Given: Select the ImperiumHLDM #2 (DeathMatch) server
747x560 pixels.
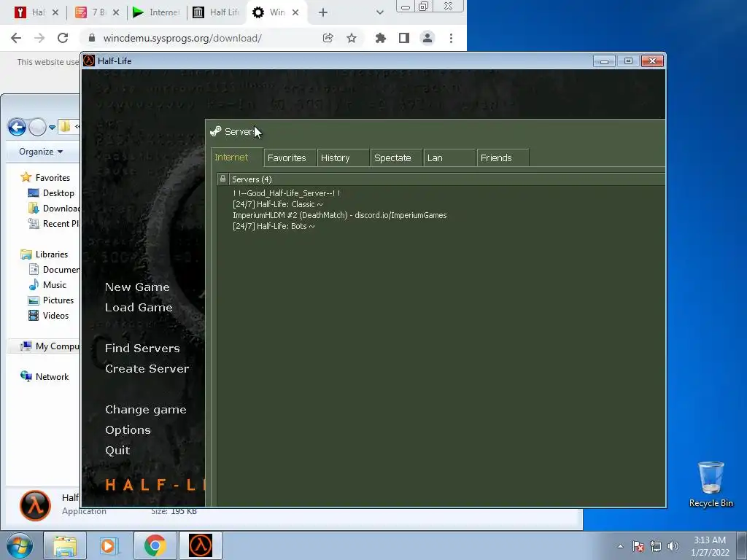Looking at the screenshot, I should pyautogui.click(x=340, y=215).
